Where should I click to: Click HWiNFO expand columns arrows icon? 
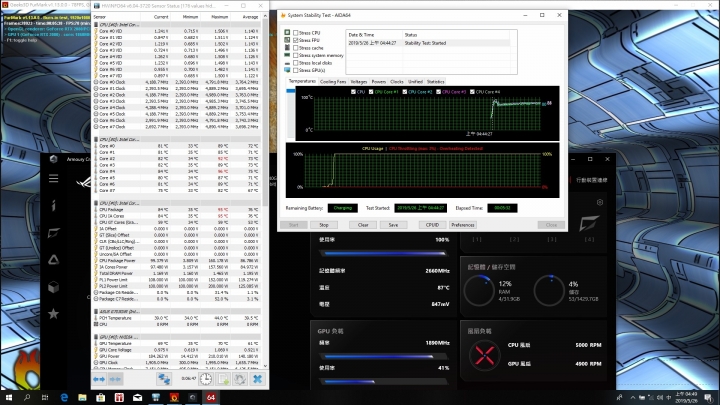pyautogui.click(x=99, y=379)
